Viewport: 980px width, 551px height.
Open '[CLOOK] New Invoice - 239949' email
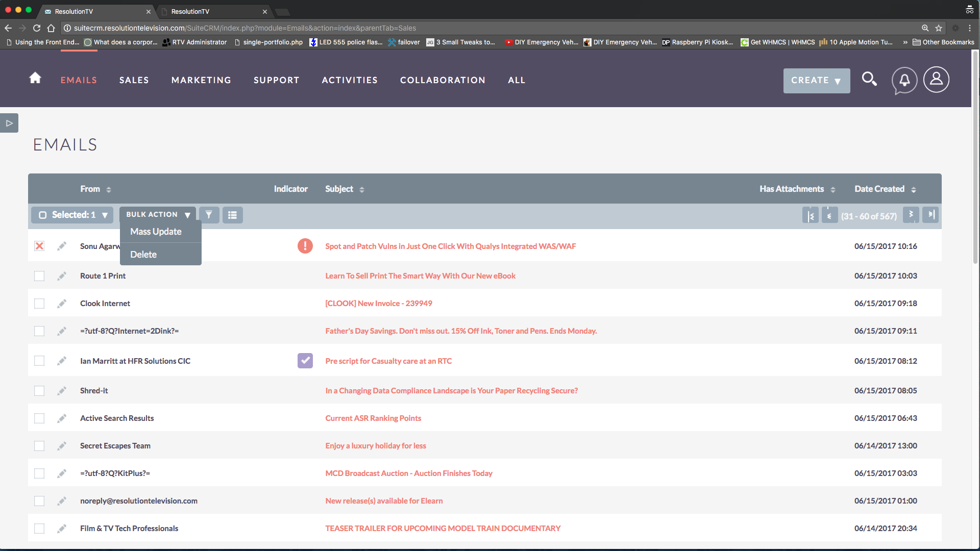[378, 304]
